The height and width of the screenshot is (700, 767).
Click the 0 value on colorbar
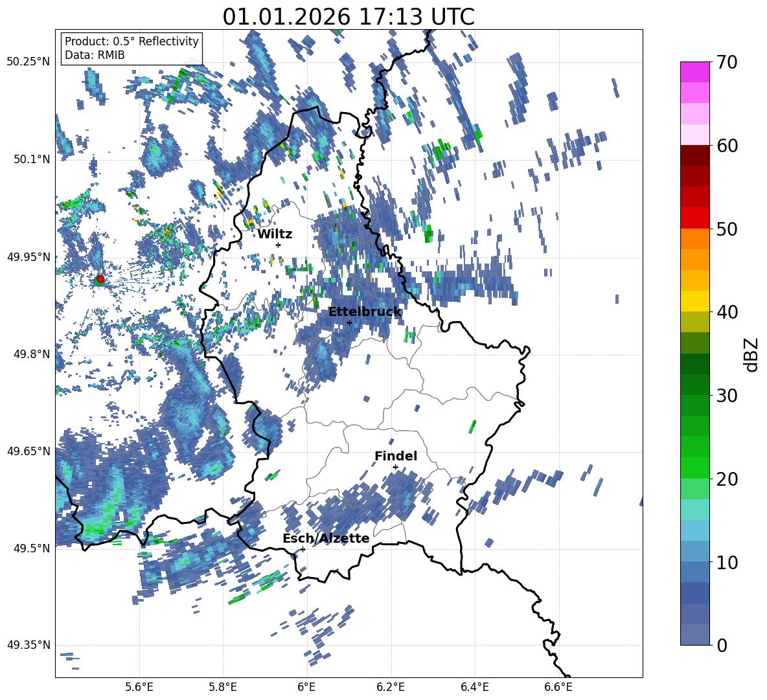[721, 645]
